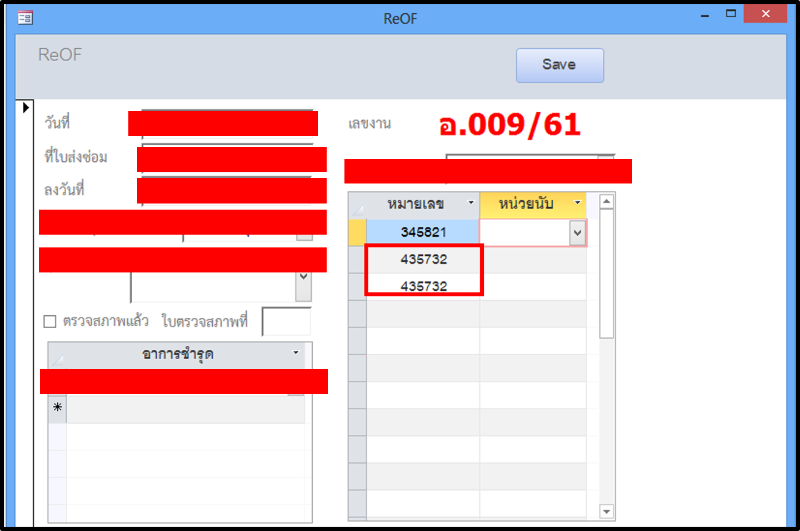
Task: Click the Access form icon in title bar
Action: tap(25, 17)
